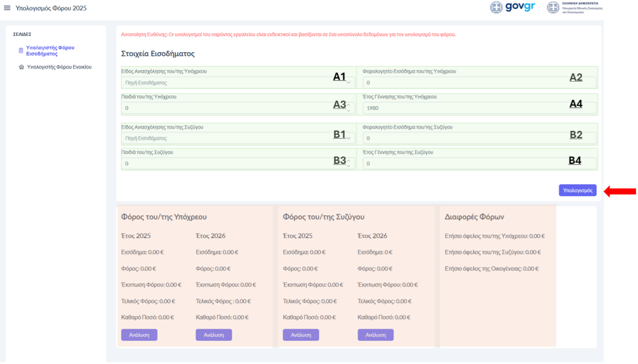Image resolution: width=638 pixels, height=364 pixels.
Task: Open the hamburger menu icon
Action: (7, 8)
